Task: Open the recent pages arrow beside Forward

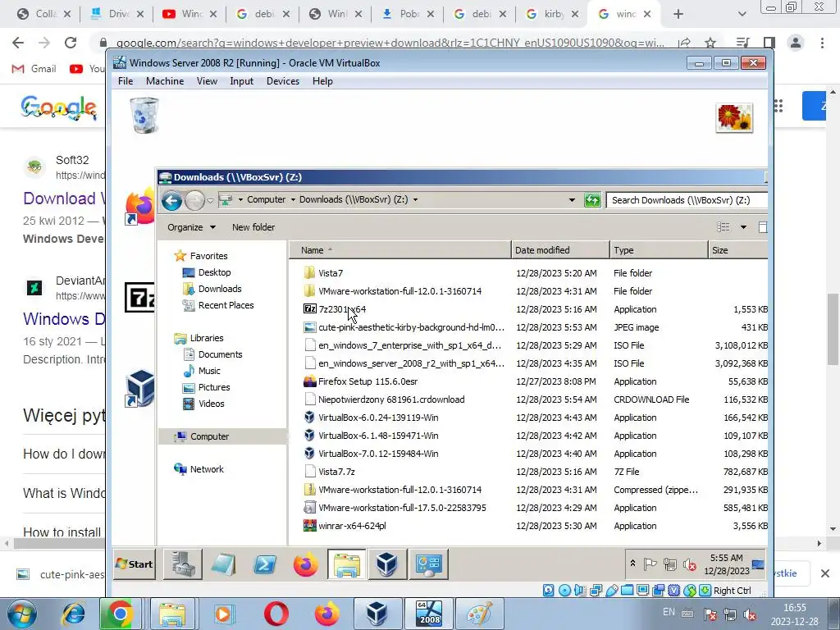Action: [211, 201]
